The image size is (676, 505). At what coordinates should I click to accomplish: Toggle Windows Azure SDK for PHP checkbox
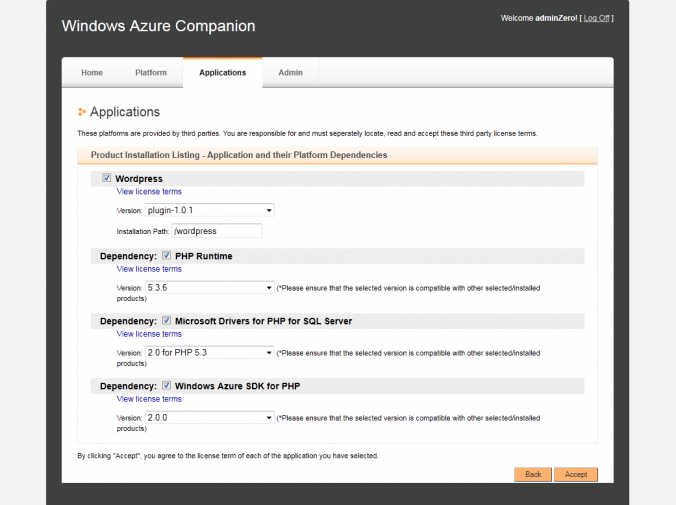pyautogui.click(x=166, y=385)
